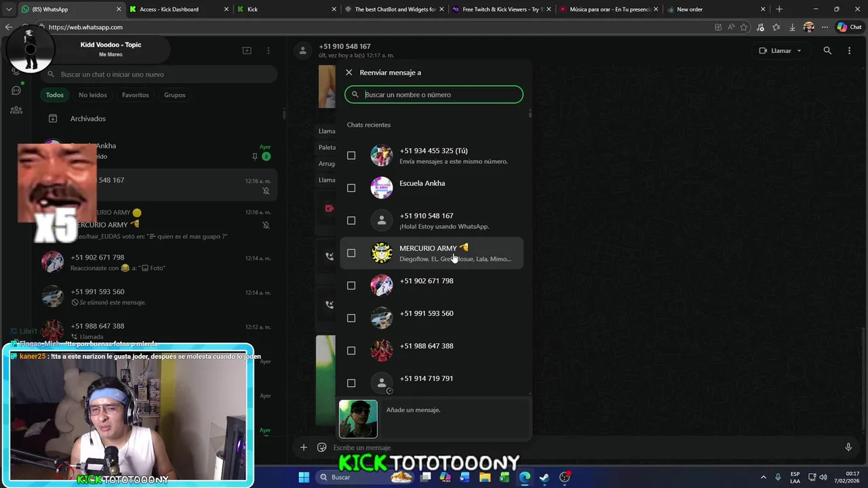The height and width of the screenshot is (488, 868).
Task: Focus the Buscar un nombre o número field
Action: pyautogui.click(x=434, y=95)
